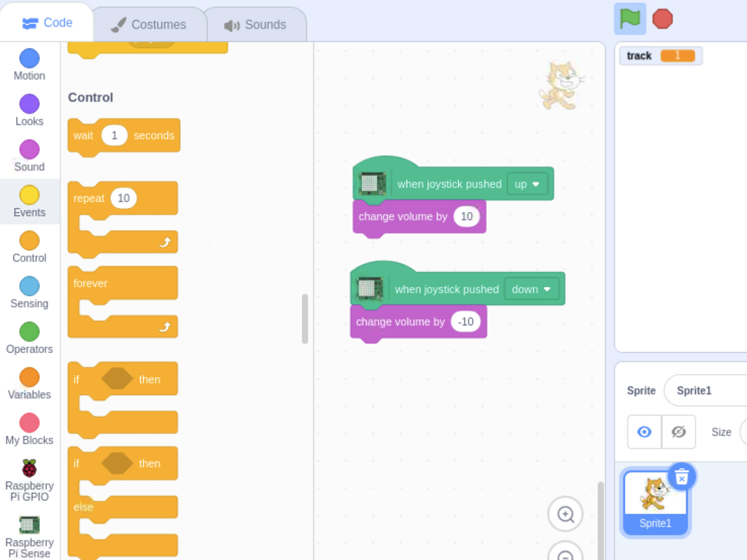Click the Sense HAT icon on joystick up block
Image resolution: width=747 pixels, height=560 pixels.
[x=373, y=183]
